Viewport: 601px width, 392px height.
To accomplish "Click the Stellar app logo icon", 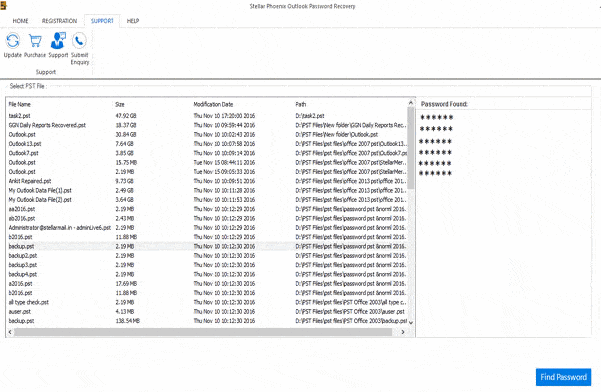I will click(3, 5).
